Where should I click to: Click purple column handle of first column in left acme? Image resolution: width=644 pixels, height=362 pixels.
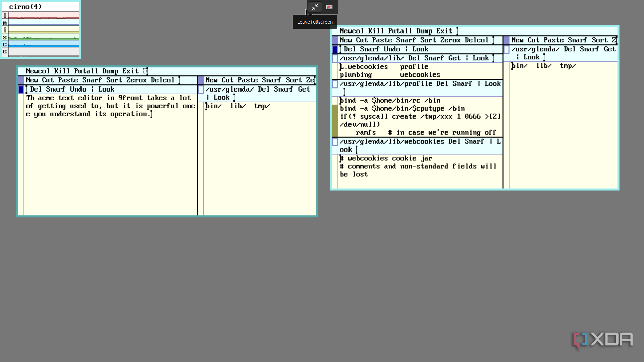[21, 80]
